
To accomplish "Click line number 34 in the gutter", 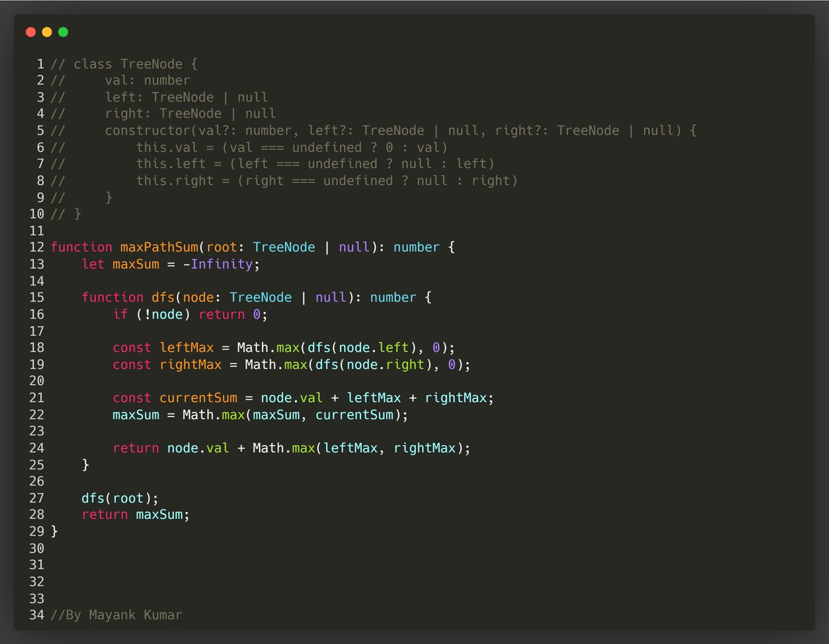I will pyautogui.click(x=37, y=614).
